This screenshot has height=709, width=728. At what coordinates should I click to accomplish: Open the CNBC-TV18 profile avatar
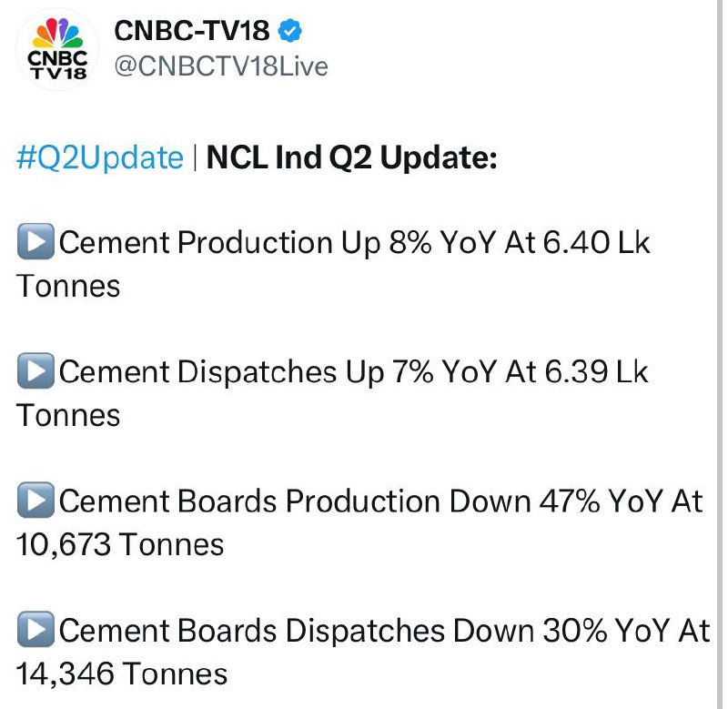click(58, 49)
